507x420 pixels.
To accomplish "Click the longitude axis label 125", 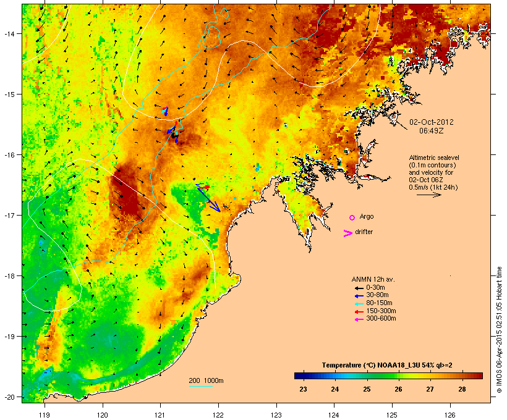I will tap(392, 415).
